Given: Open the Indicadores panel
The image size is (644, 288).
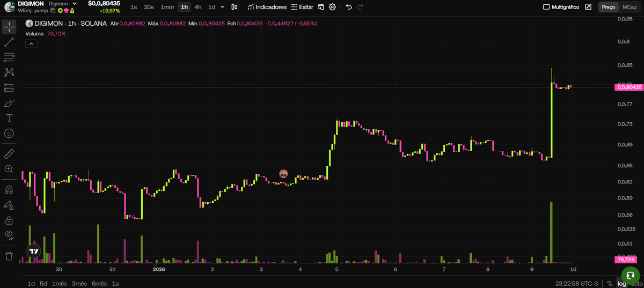Looking at the screenshot, I should (x=267, y=7).
